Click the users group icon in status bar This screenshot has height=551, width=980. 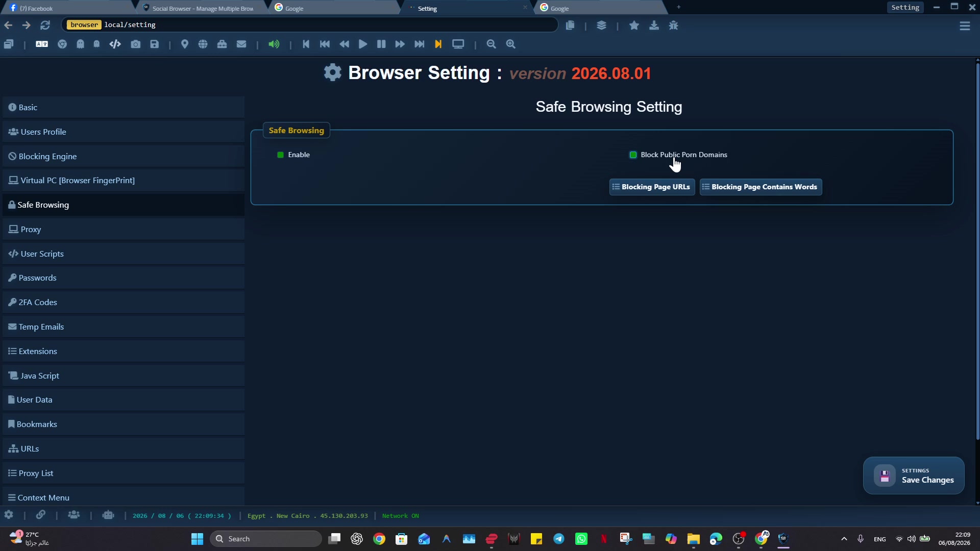(74, 515)
